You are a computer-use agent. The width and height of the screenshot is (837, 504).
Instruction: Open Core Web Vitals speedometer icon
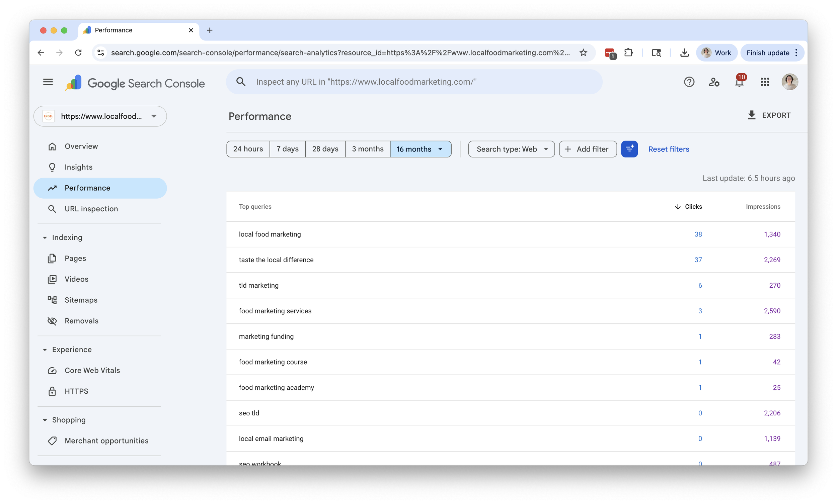(53, 370)
